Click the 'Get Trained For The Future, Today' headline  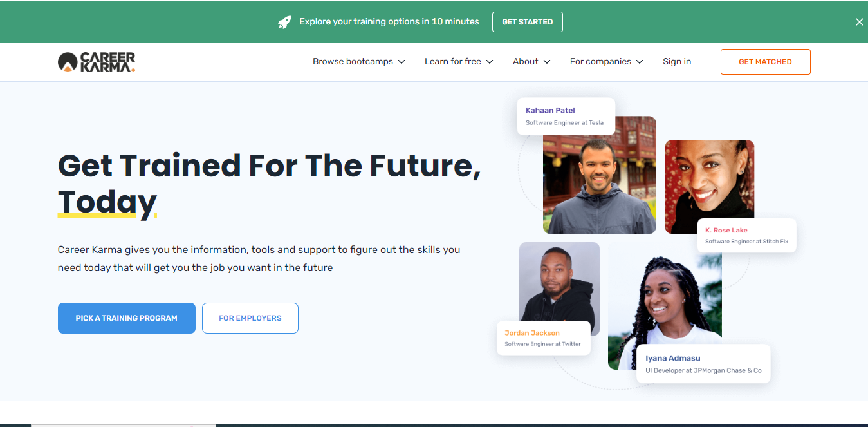point(269,184)
